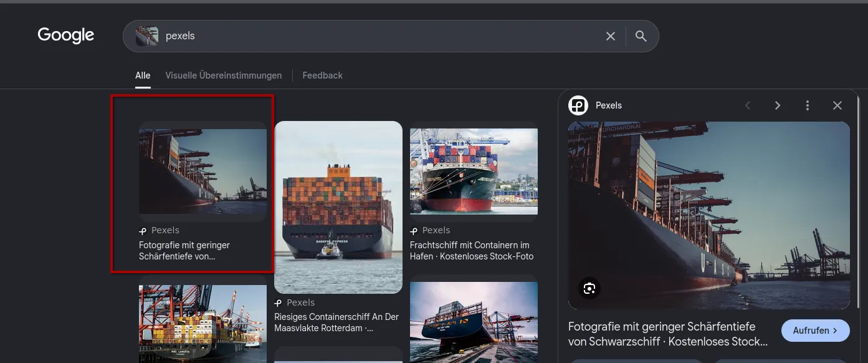Open the dark ship thumbnail result

click(203, 172)
